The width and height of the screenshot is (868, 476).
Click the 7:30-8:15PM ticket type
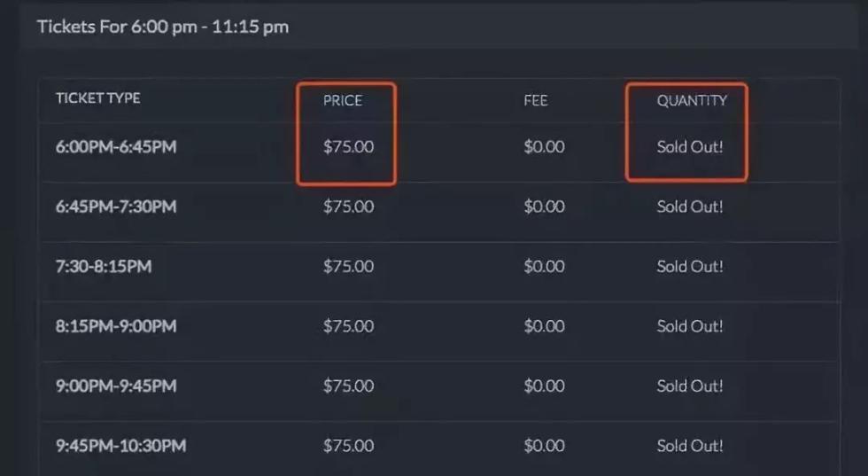pos(104,266)
